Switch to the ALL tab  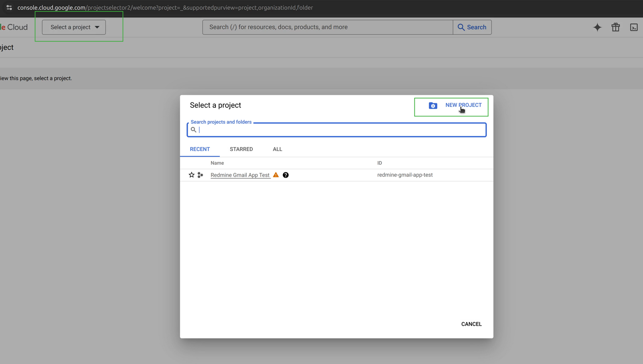[277, 149]
